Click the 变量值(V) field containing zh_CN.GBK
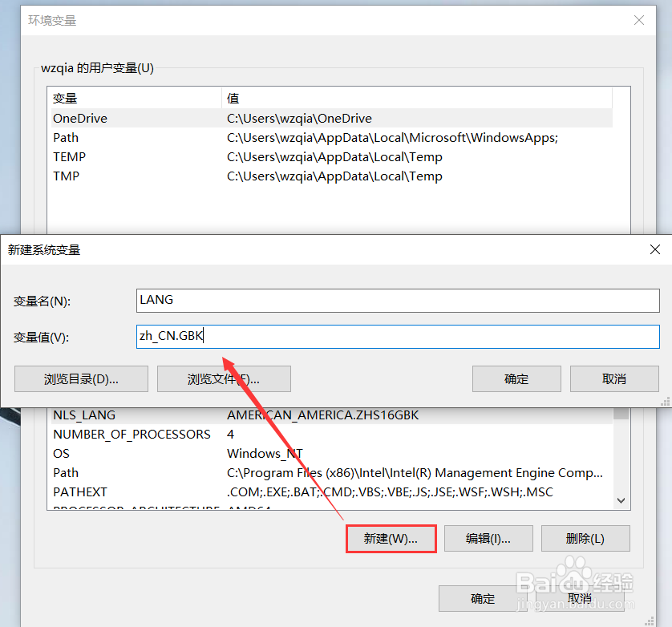The width and height of the screenshot is (672, 627). [399, 337]
